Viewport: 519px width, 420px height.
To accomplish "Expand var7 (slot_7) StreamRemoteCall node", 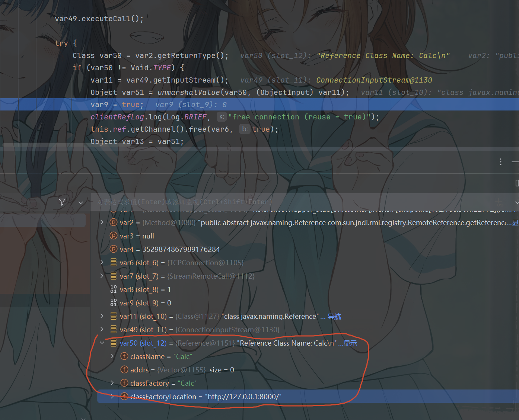I will click(x=102, y=276).
